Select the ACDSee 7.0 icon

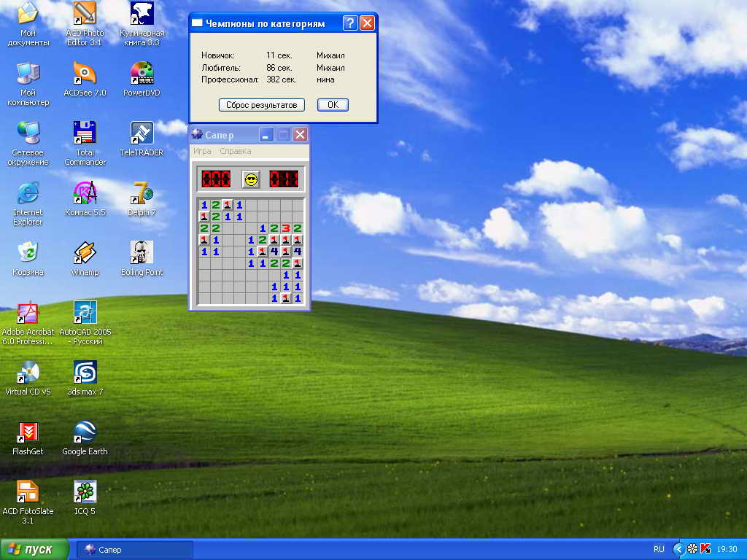tap(85, 79)
